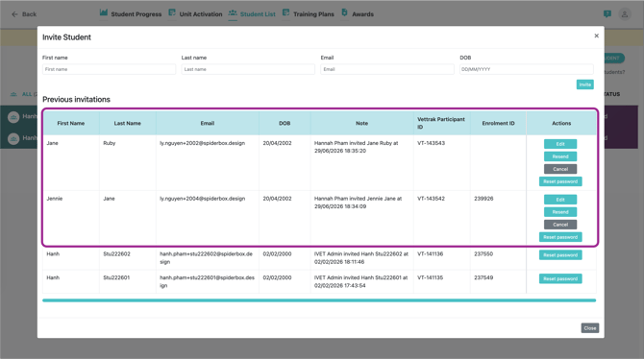This screenshot has height=359, width=644.
Task: Click the Student List people icon
Action: [233, 12]
